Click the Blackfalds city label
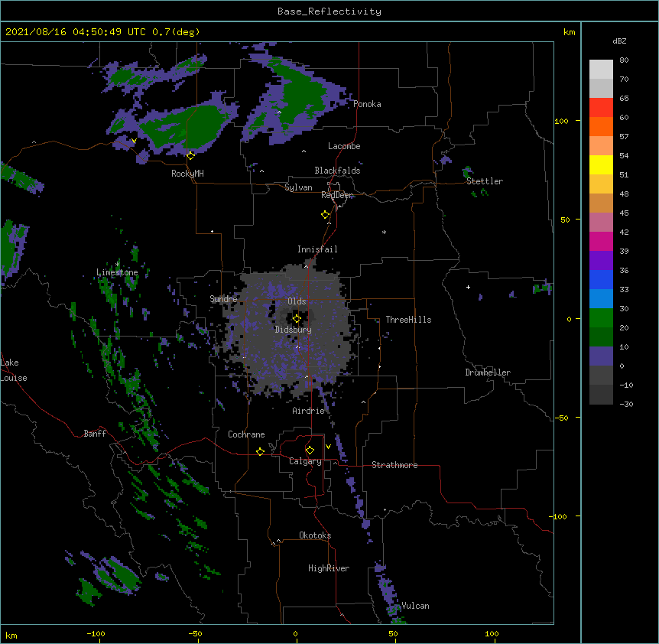 point(337,171)
